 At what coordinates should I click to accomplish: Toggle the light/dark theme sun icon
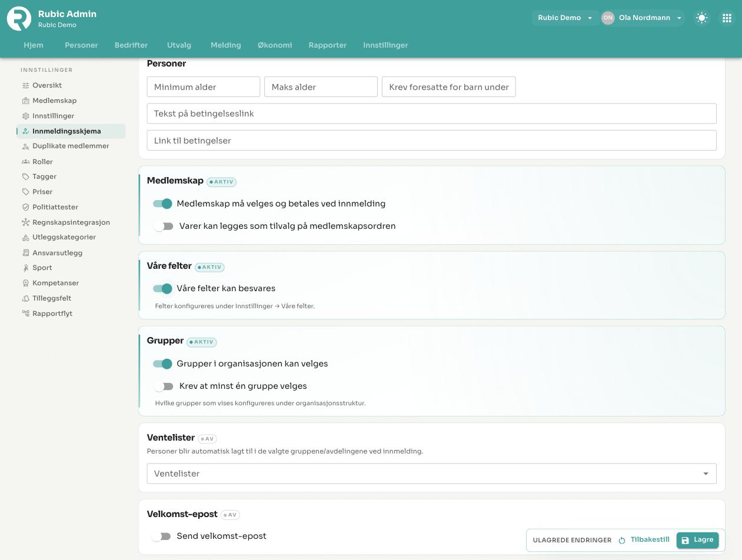click(x=701, y=18)
